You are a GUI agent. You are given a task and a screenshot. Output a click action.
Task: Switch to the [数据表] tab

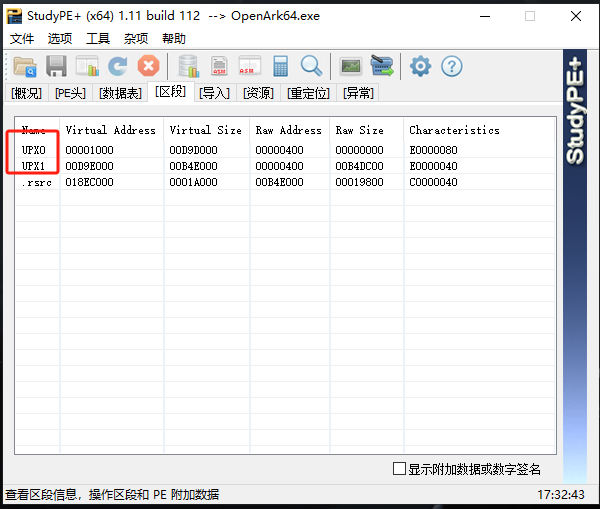tap(120, 93)
